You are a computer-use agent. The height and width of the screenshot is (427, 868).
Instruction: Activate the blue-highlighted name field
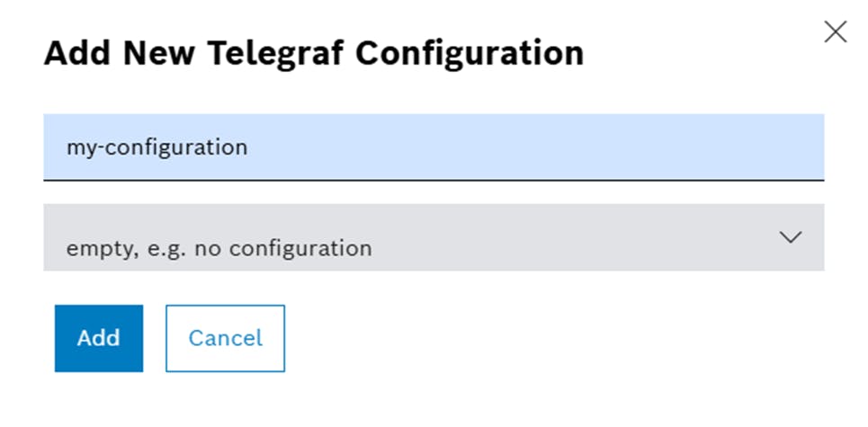[434, 147]
